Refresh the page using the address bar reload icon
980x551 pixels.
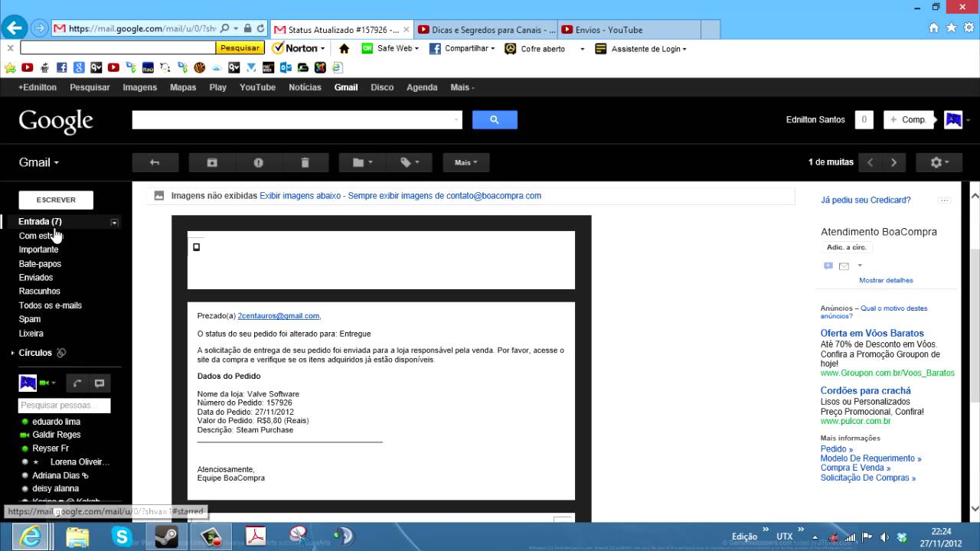[x=261, y=29]
